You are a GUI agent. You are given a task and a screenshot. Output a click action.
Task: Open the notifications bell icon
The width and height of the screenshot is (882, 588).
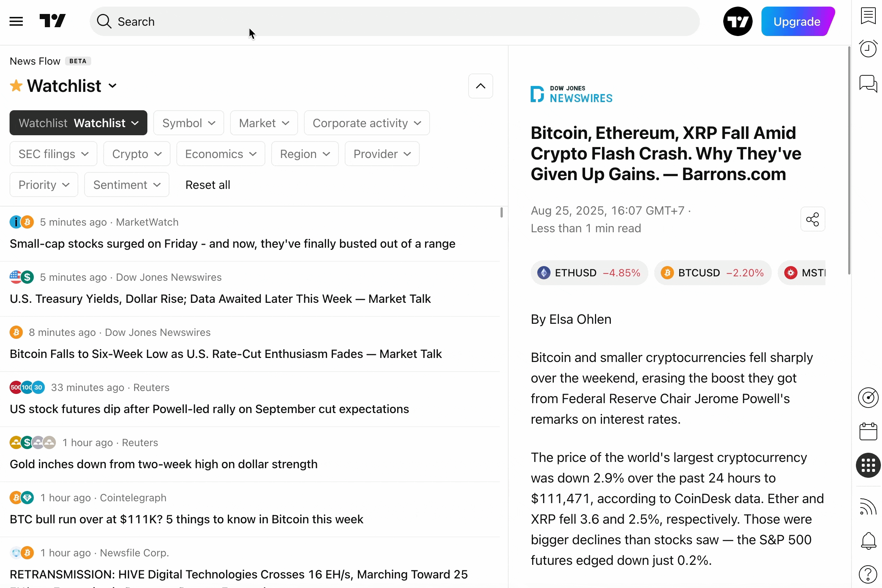point(868,540)
